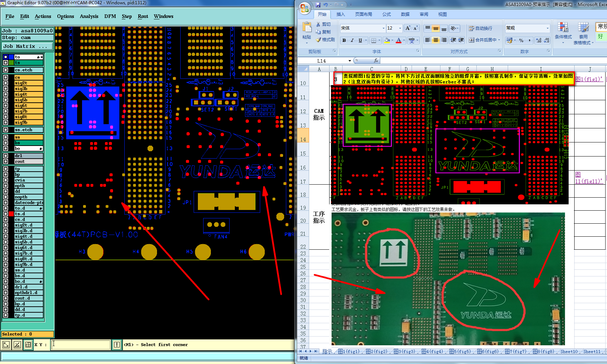Click the cell Borders icon
The height and width of the screenshot is (364, 607).
pos(374,40)
